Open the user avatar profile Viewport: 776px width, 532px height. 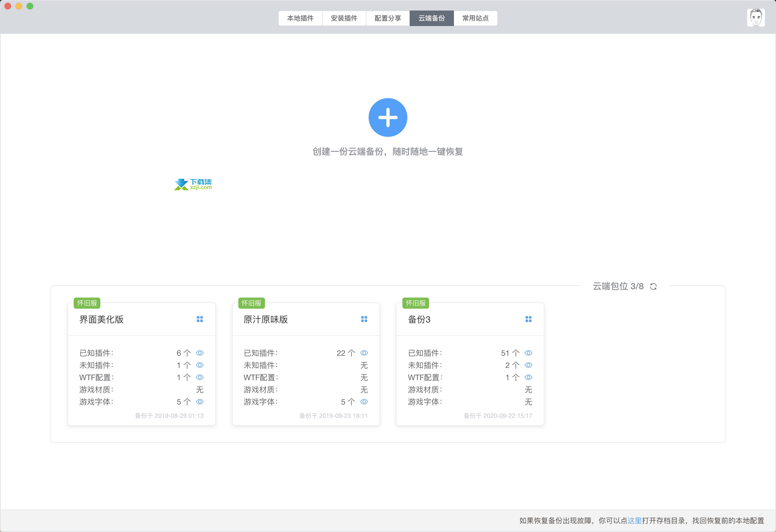pos(756,18)
